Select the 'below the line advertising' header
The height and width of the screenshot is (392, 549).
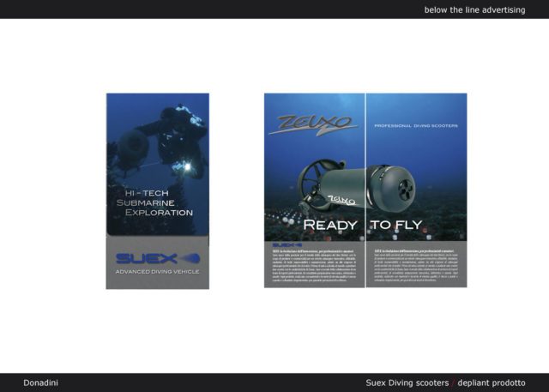coord(483,9)
